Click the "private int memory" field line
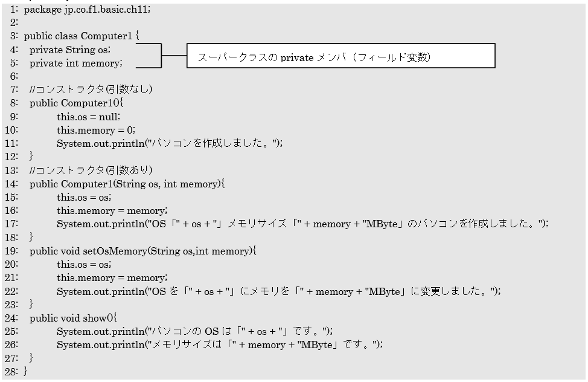 click(75, 63)
